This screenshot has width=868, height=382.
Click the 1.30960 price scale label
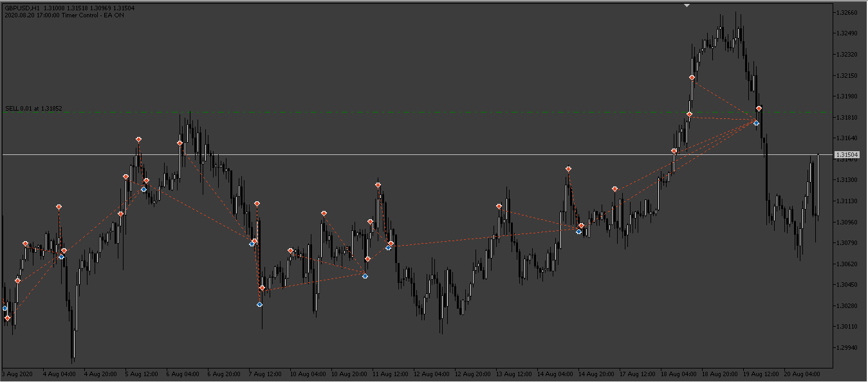(x=847, y=223)
